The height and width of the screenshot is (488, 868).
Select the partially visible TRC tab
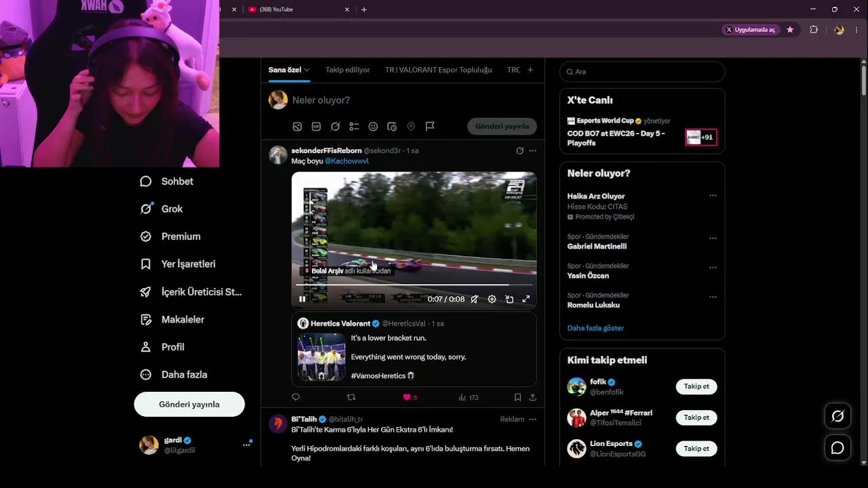coord(513,70)
